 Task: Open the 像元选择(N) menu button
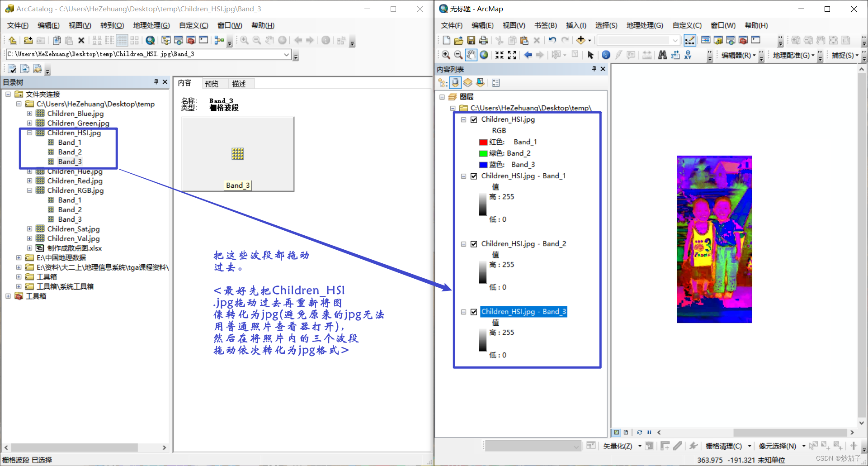[x=782, y=446]
